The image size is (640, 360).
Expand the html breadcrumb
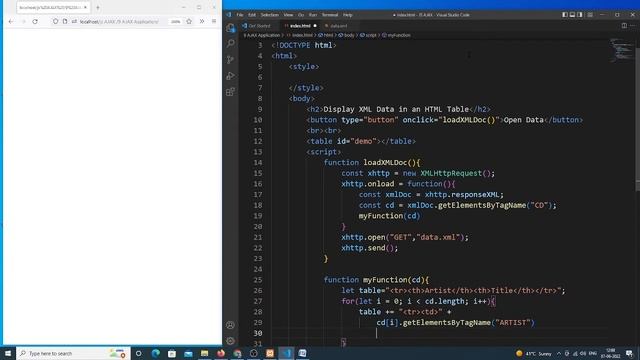pos(326,35)
